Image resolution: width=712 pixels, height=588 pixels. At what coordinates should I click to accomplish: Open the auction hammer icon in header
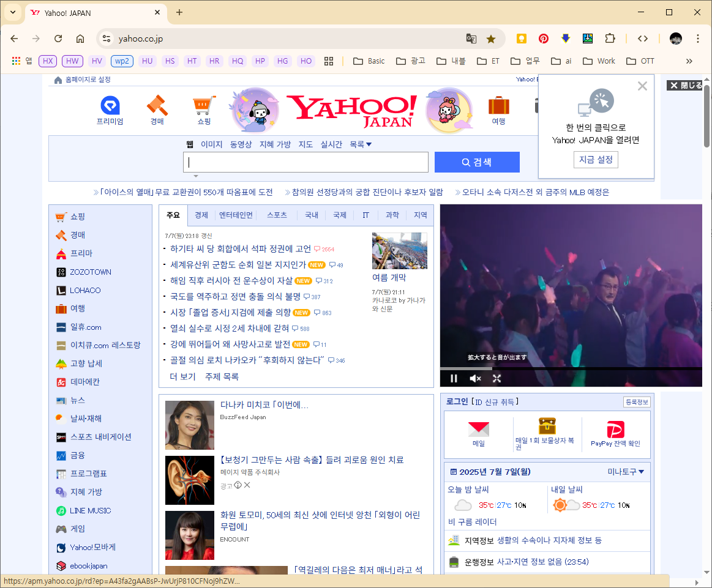(x=157, y=110)
